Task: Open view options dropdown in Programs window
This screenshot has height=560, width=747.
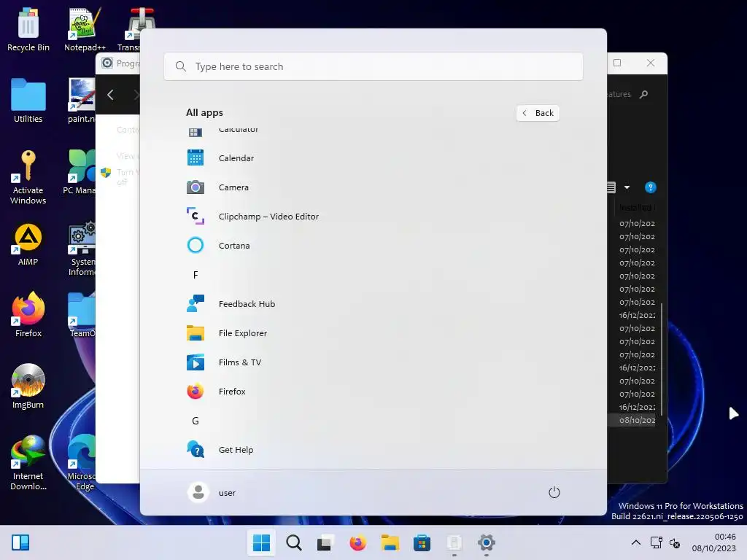Action: pyautogui.click(x=627, y=187)
